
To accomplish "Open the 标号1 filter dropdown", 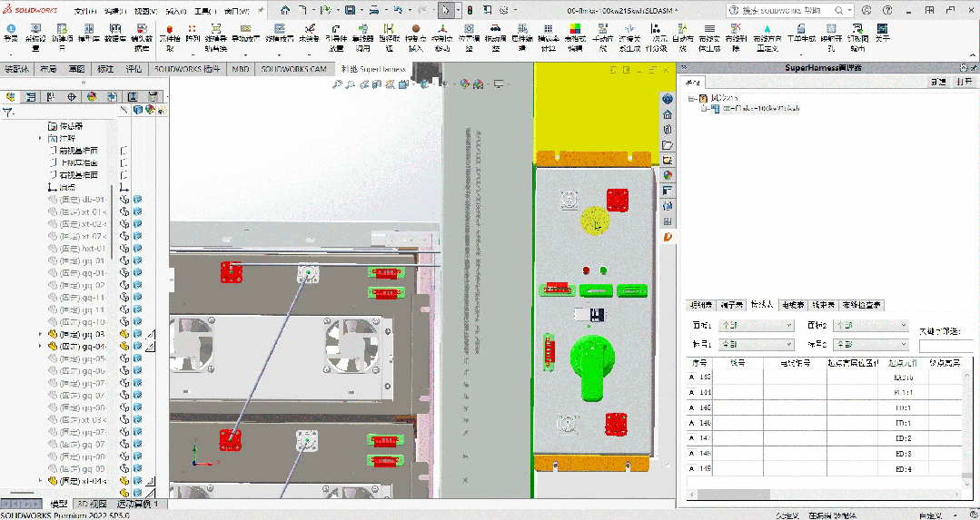I will (x=757, y=344).
